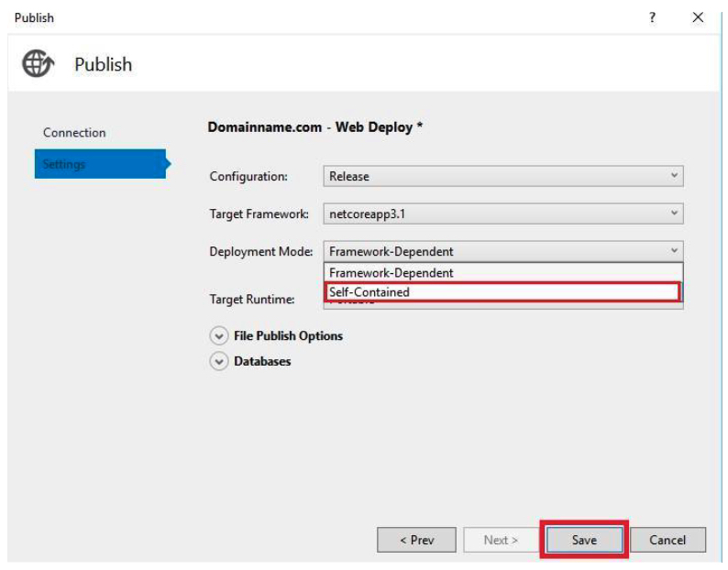Click the Domainname.com - Web Deploy heading
Image resolution: width=728 pixels, height=570 pixels.
tap(314, 127)
